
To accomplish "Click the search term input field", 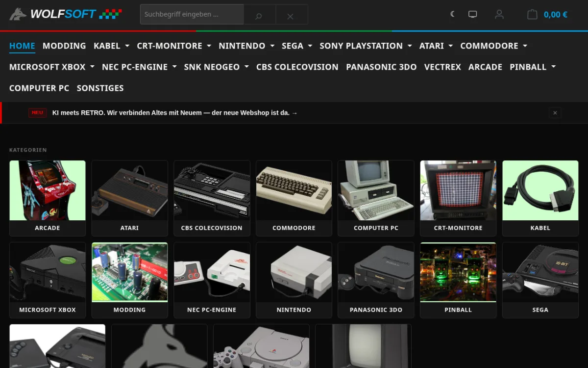I will pos(192,15).
